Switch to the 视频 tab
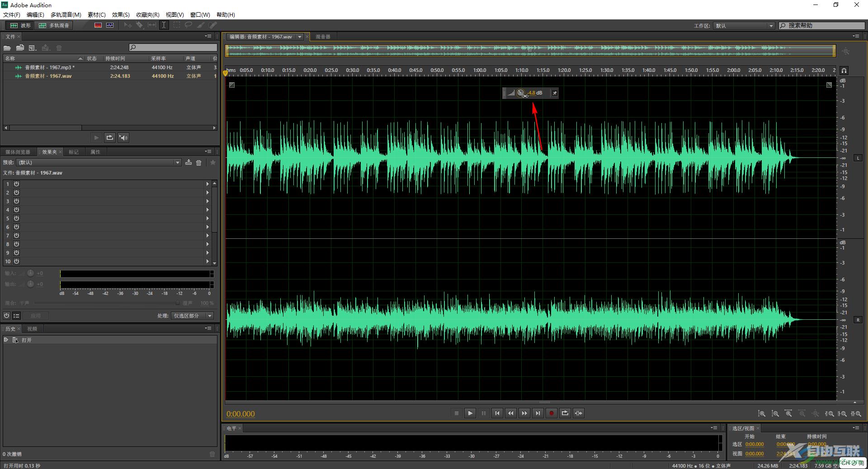868x469 pixels. 32,329
